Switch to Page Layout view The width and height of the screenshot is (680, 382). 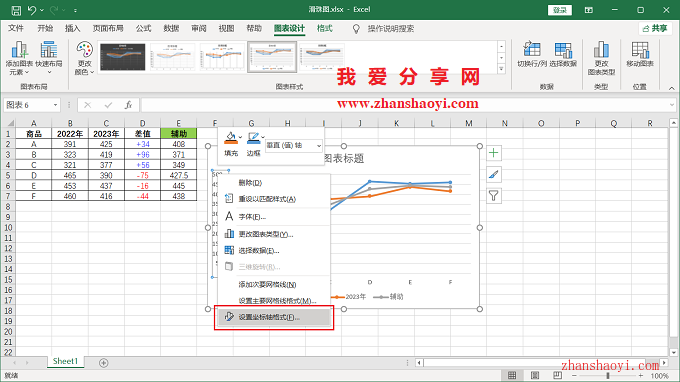pos(535,375)
